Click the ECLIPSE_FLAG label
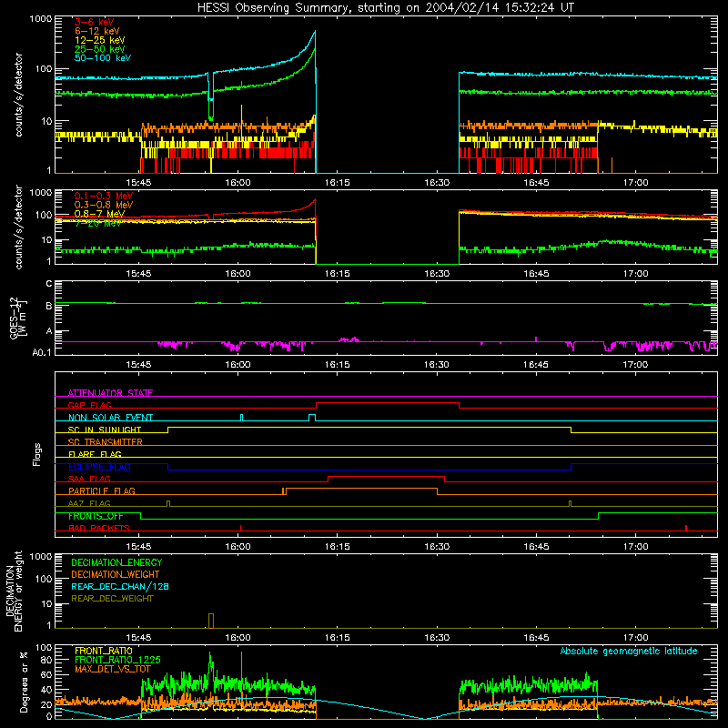The height and width of the screenshot is (728, 728). click(99, 467)
